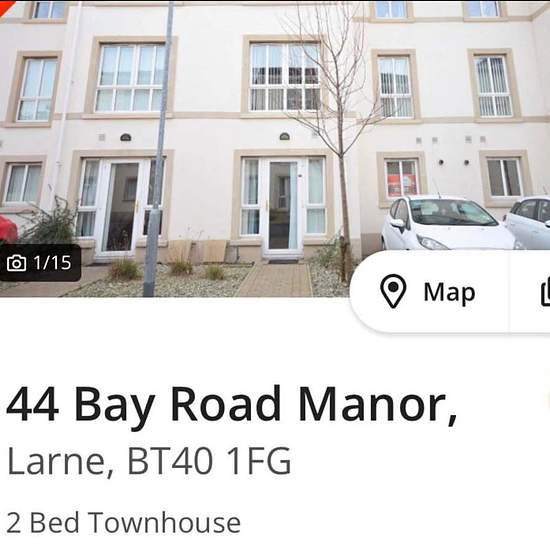Click the partially visible icon beside Map
The image size is (550, 550).
pos(545,292)
